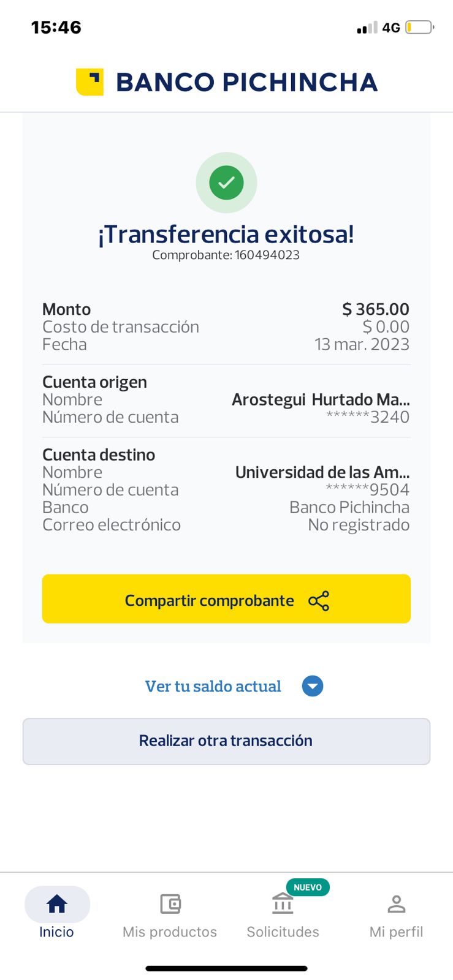Screen dimensions: 453x980
Task: Tap the NUEVO badge on Solicitudes
Action: click(x=308, y=888)
